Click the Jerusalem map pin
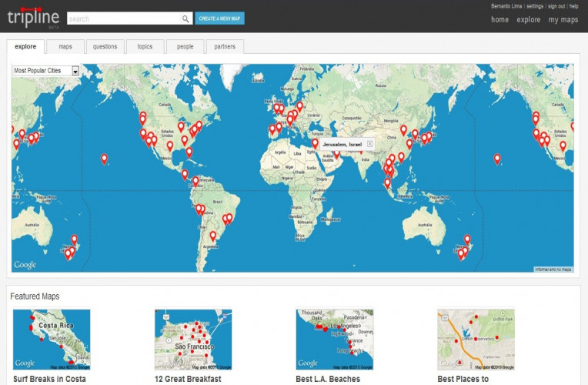 pyautogui.click(x=315, y=144)
